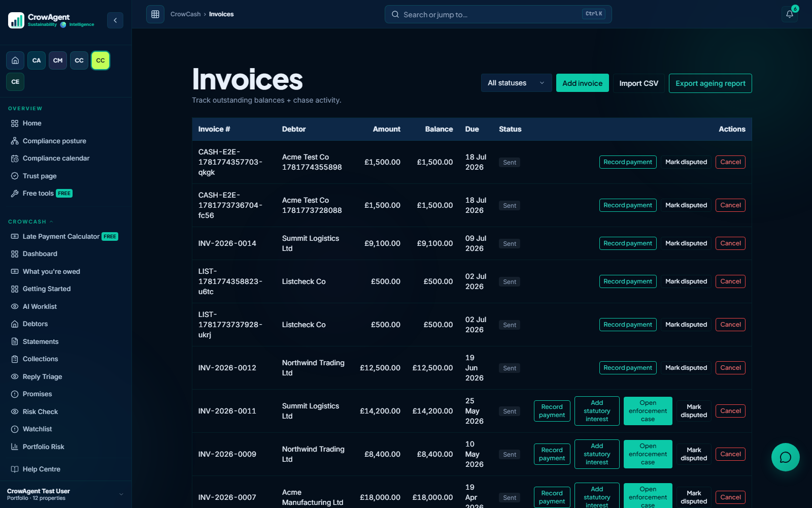Open enforcement case for INV-2026-0009

(648, 454)
